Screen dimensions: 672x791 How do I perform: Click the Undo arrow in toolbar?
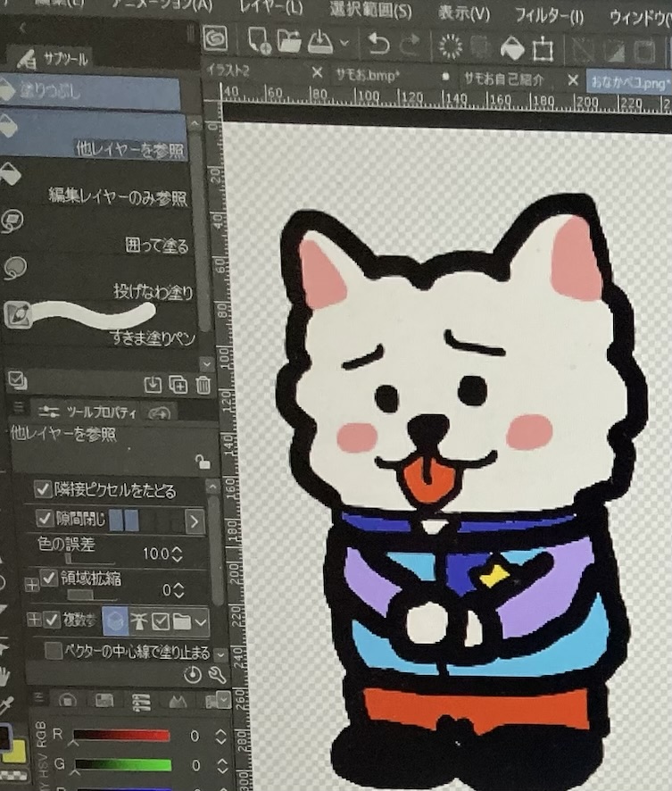tap(379, 44)
